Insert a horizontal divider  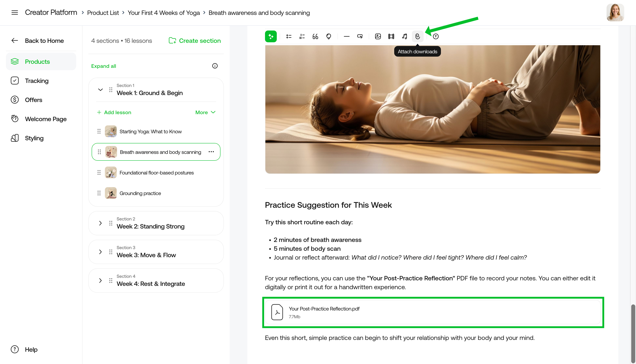(x=347, y=36)
